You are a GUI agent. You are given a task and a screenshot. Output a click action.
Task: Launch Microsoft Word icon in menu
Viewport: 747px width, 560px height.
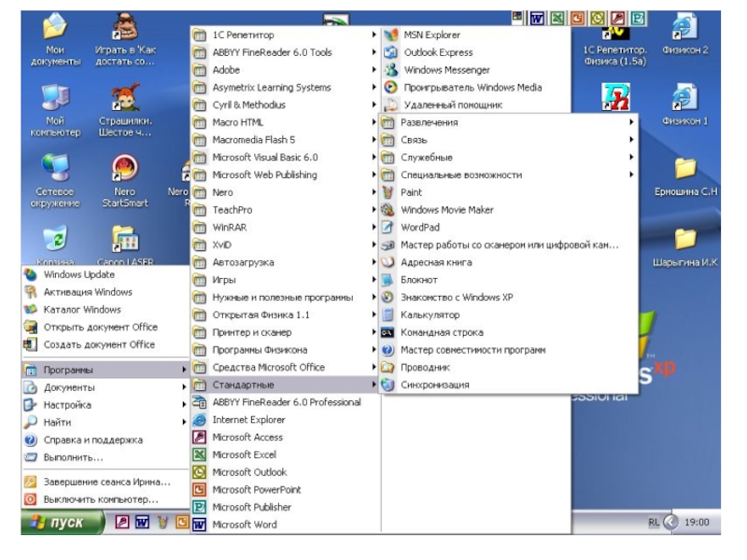pyautogui.click(x=199, y=525)
